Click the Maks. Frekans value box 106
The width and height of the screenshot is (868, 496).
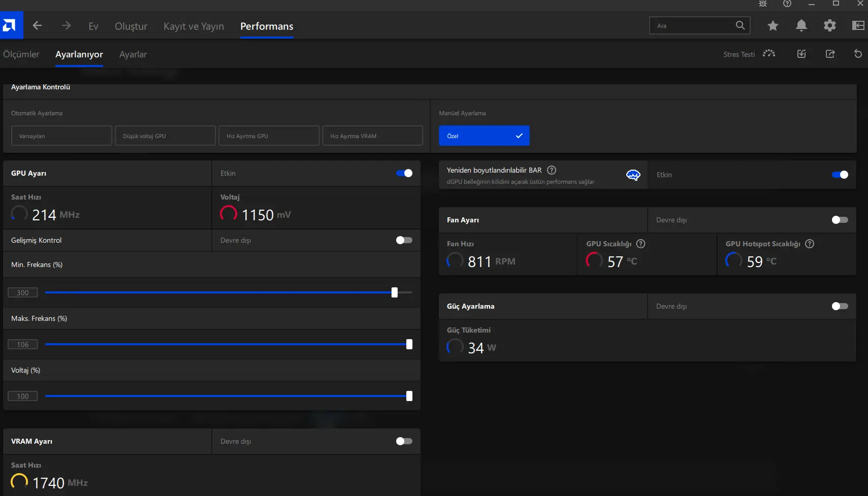[23, 344]
